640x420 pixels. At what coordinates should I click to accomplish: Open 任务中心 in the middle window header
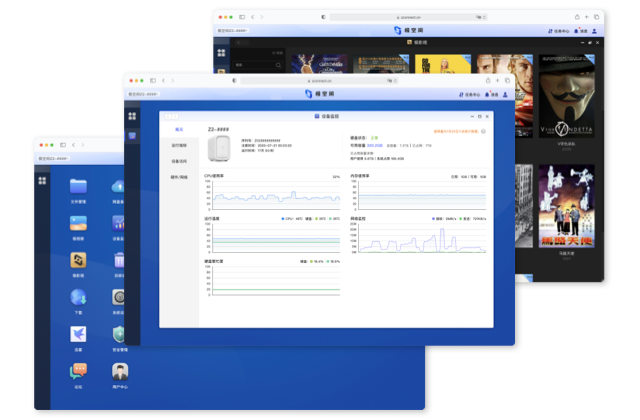pyautogui.click(x=471, y=94)
